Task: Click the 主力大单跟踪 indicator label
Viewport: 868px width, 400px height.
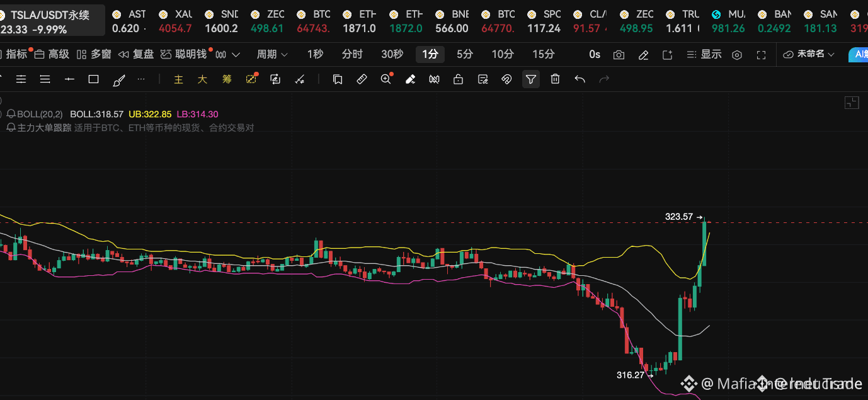Action: pyautogui.click(x=44, y=128)
